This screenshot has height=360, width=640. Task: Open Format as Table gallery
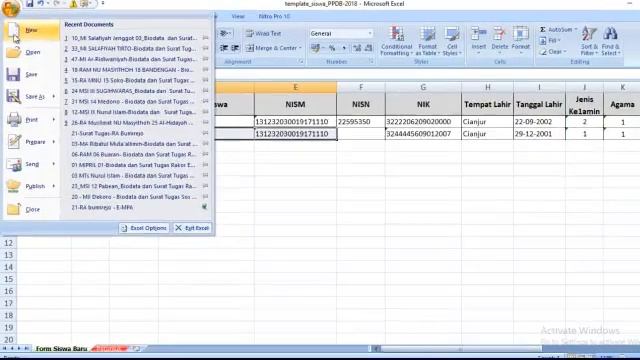(427, 41)
